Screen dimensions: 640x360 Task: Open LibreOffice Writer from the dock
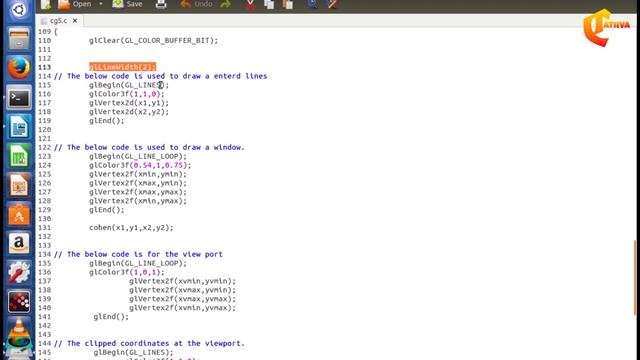click(x=19, y=127)
